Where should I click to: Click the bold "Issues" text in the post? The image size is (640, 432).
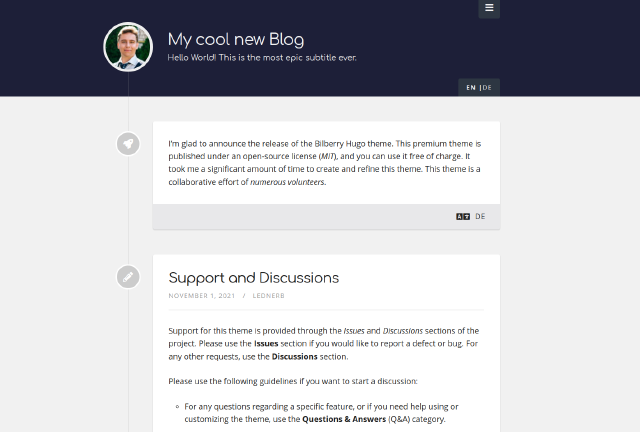[x=266, y=342]
